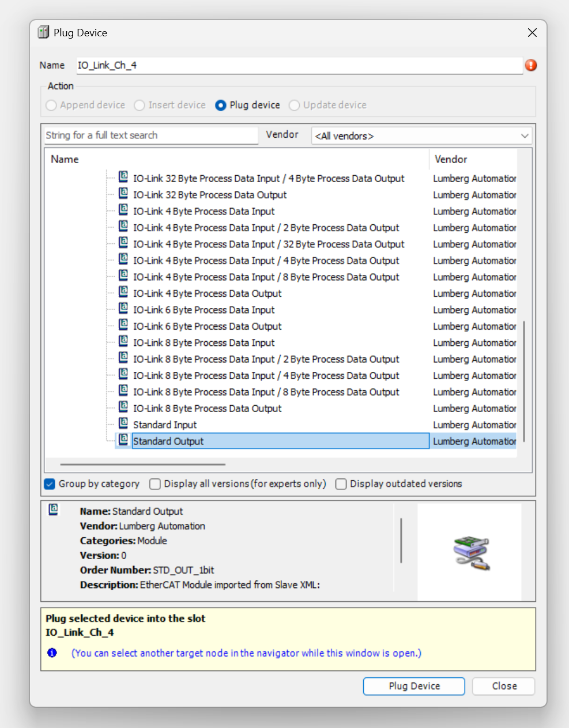Close the Plug Device dialog window
The image size is (569, 728).
(532, 33)
